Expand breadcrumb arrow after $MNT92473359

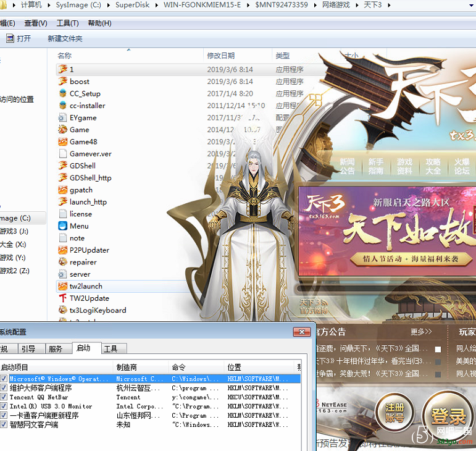(315, 5)
